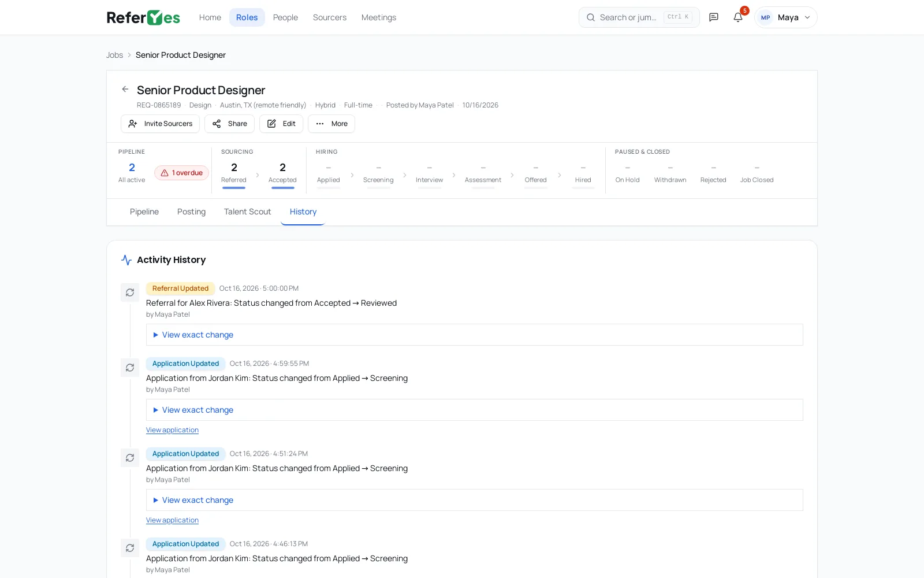Open the Sourcers nav item
Screen dimensions: 924x578
click(330, 17)
